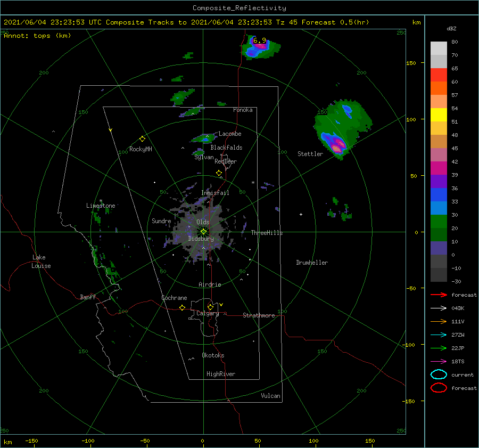Click the yellow diamond marker above RockyMH
Viewport: 479px width, 448px height.
pyautogui.click(x=142, y=139)
